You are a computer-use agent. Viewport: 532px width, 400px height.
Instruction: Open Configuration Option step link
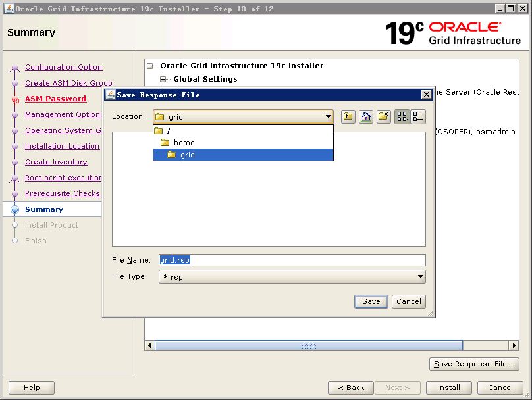[x=63, y=67]
